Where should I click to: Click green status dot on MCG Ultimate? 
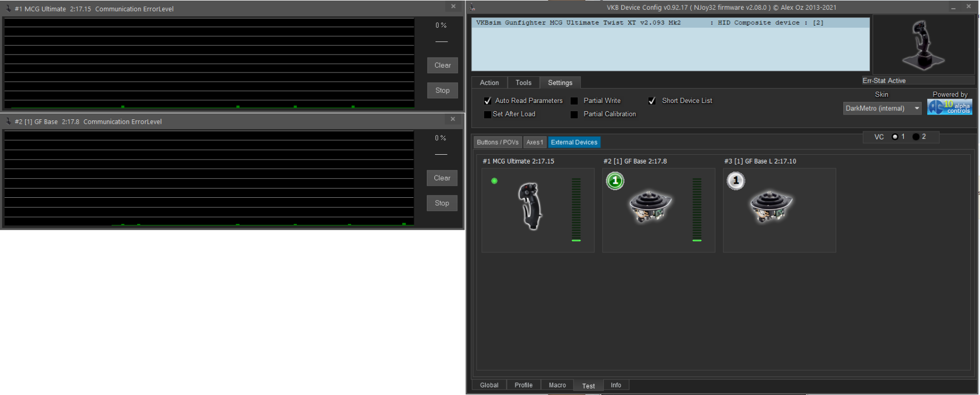(x=494, y=181)
